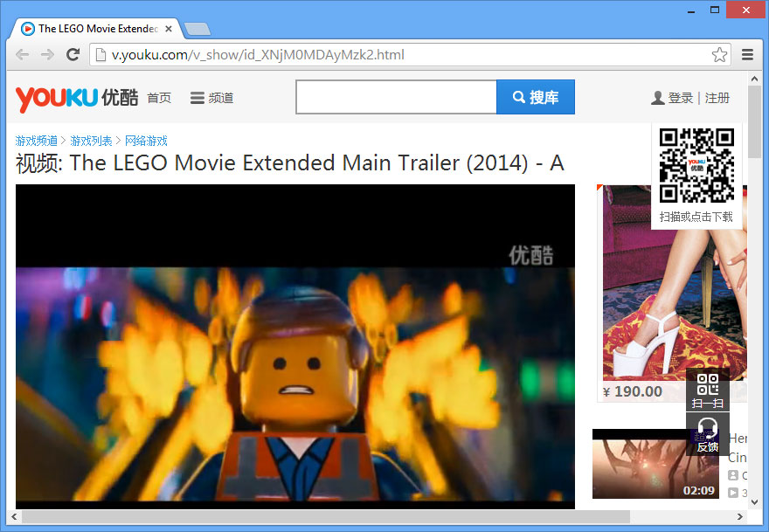Reload the page with the refresh icon

click(73, 54)
